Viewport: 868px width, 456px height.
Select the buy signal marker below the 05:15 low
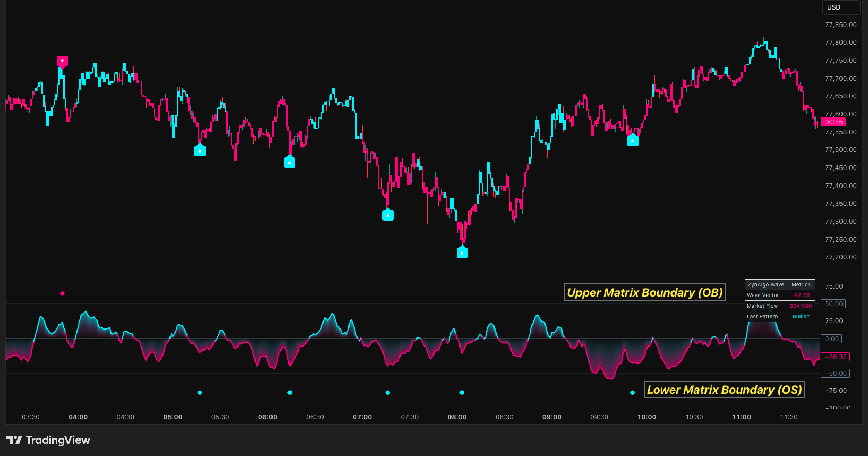200,150
